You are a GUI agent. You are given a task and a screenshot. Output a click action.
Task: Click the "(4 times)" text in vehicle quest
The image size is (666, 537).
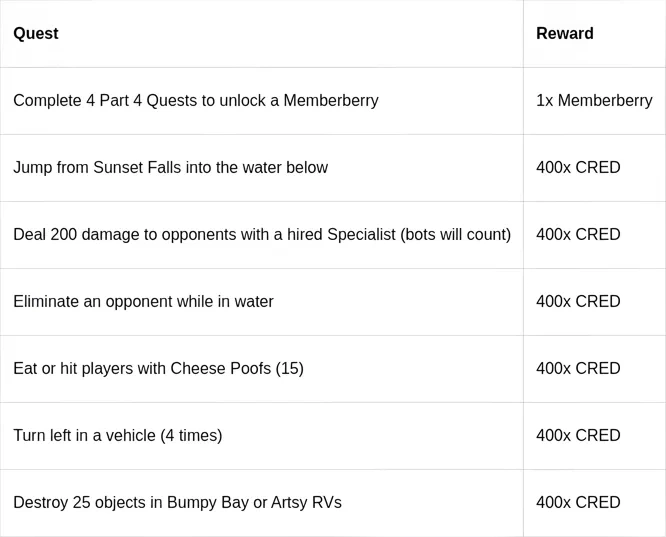(191, 436)
